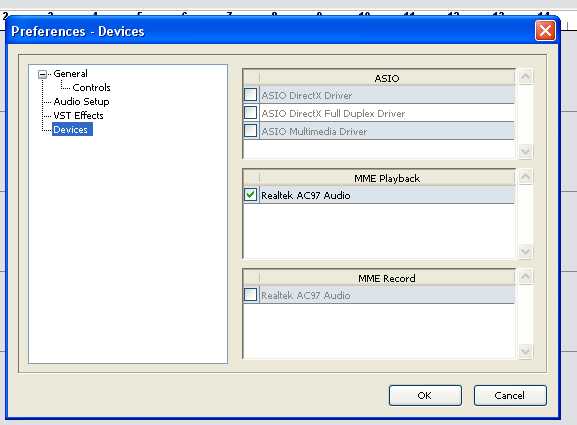577x425 pixels.
Task: Open Audio Setup preferences page
Action: 81,102
